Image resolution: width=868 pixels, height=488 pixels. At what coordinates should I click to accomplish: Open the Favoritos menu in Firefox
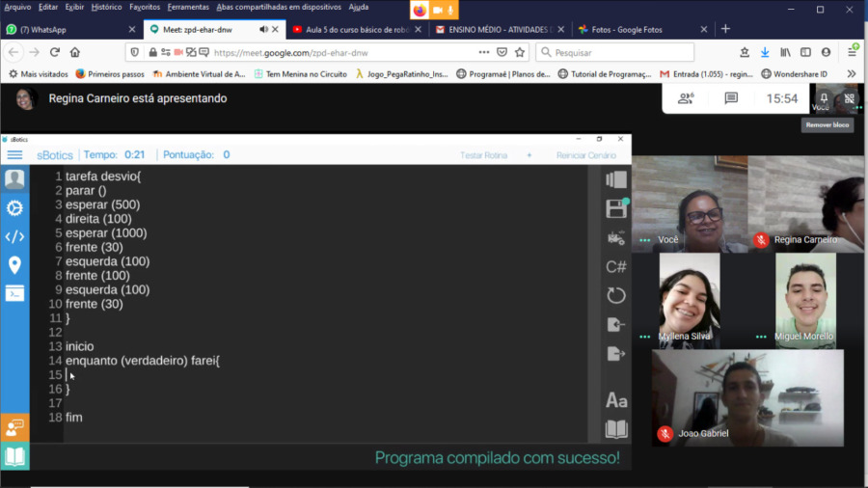click(x=145, y=7)
